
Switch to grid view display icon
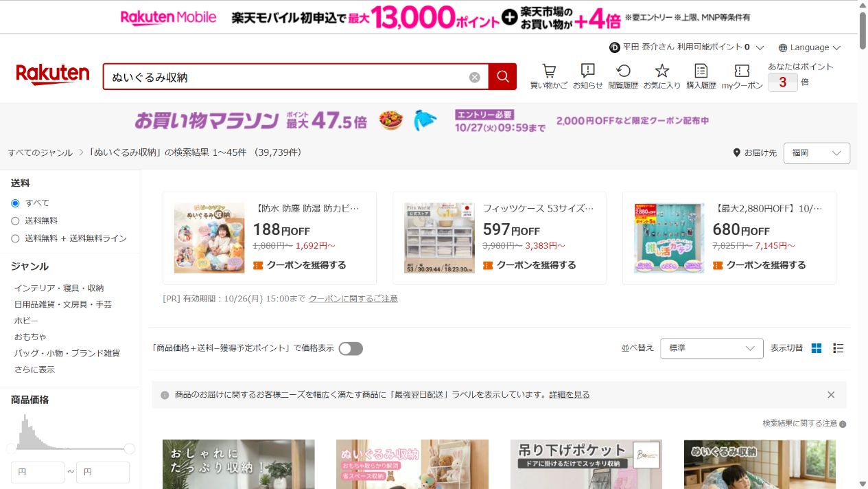click(x=817, y=348)
